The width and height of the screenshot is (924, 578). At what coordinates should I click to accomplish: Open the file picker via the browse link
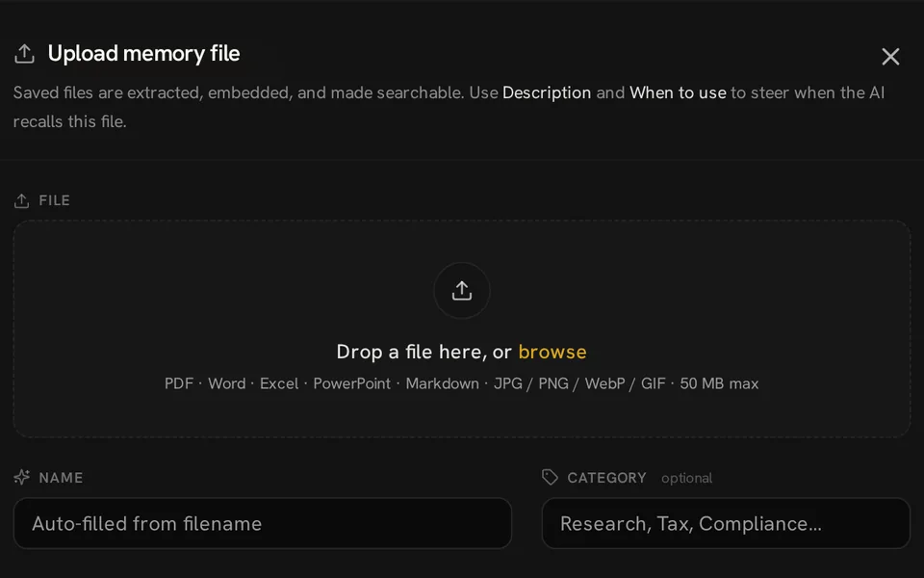552,352
